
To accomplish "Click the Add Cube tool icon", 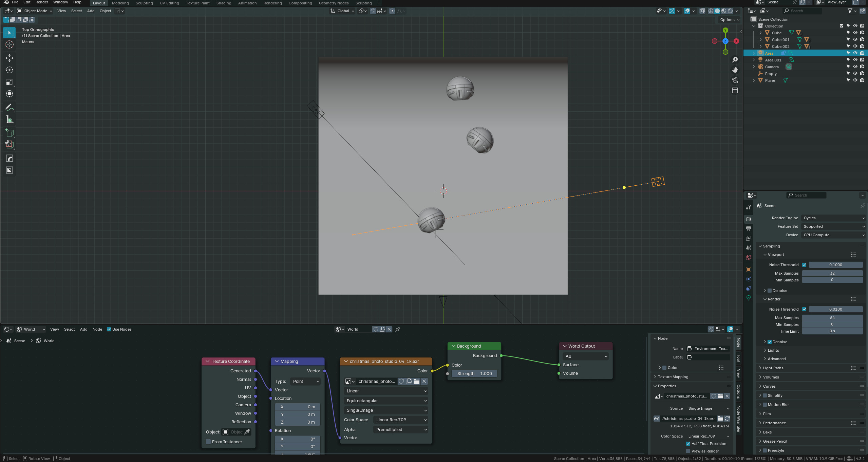I will pyautogui.click(x=10, y=133).
